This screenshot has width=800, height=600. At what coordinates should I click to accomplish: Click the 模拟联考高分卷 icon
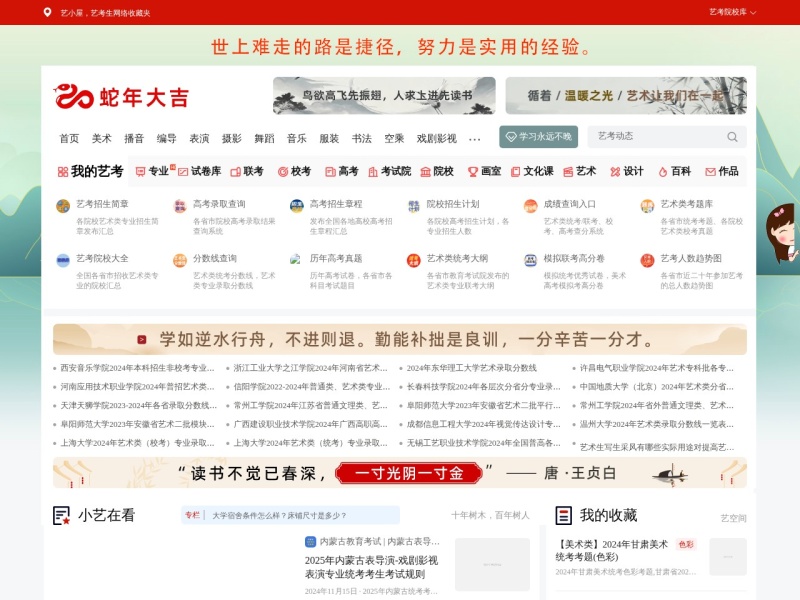[531, 261]
